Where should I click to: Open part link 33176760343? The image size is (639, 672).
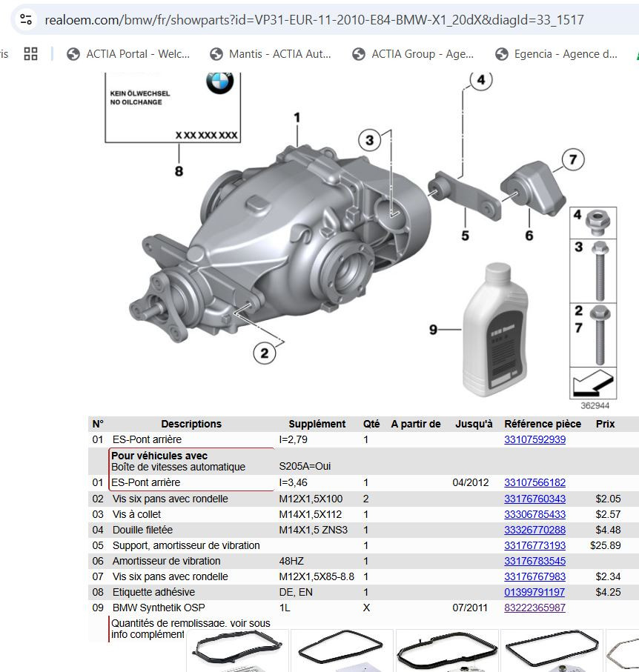(x=534, y=499)
